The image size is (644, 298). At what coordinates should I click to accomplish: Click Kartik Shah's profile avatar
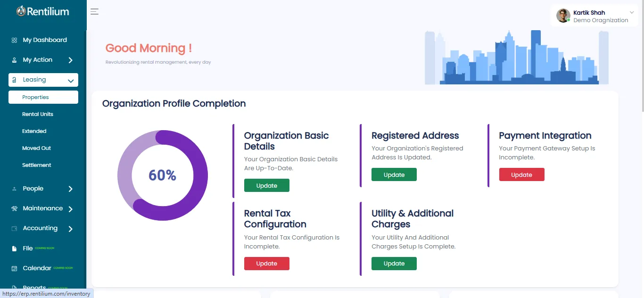pyautogui.click(x=563, y=16)
